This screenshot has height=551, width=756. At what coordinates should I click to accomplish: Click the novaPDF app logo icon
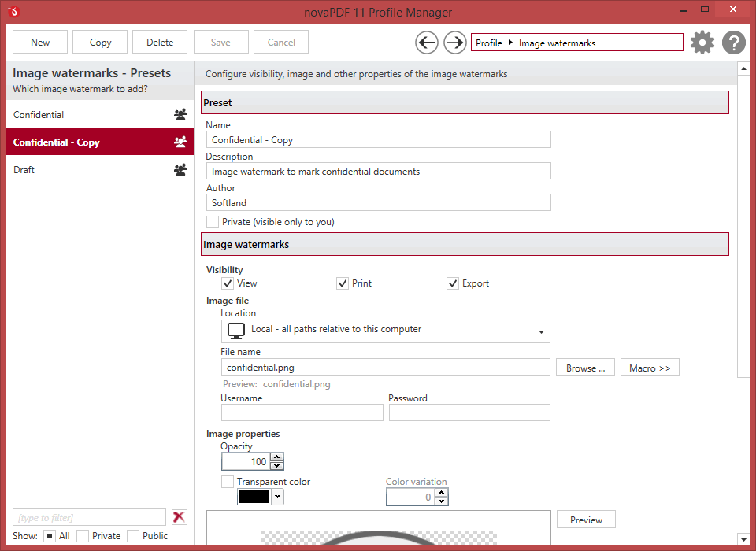tap(13, 11)
